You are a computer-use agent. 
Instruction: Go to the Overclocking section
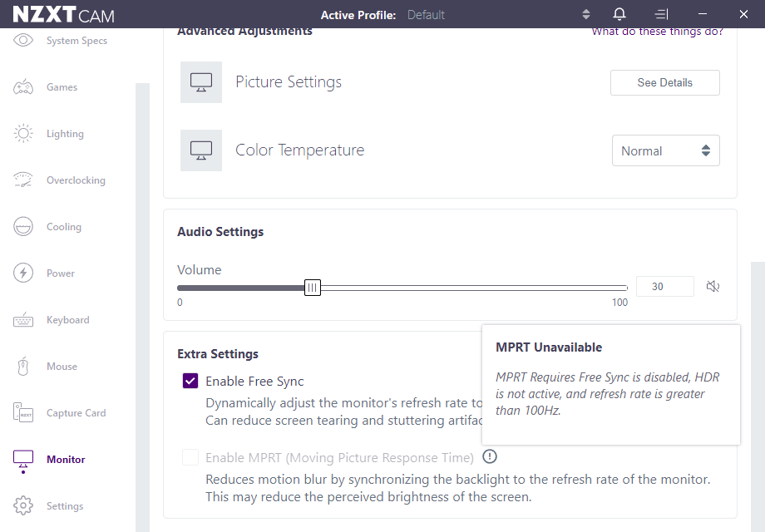[74, 180]
